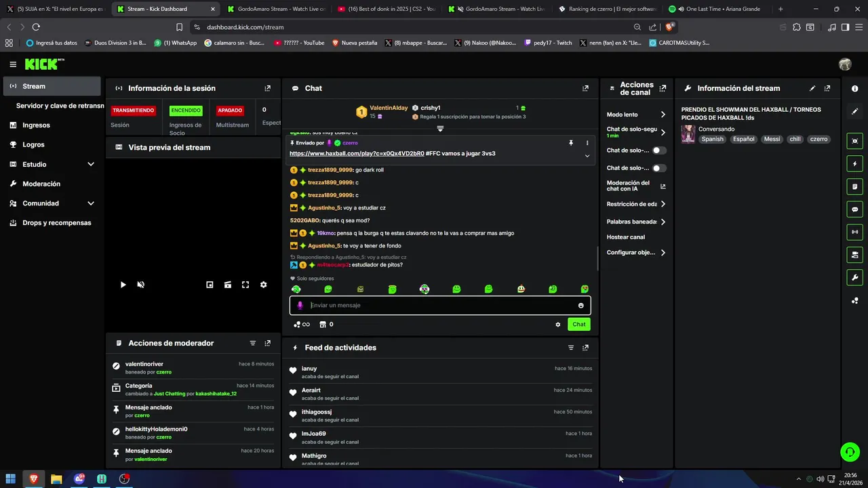Image resolution: width=868 pixels, height=488 pixels.
Task: Click the wrench icon in the right rail
Action: coord(855,278)
